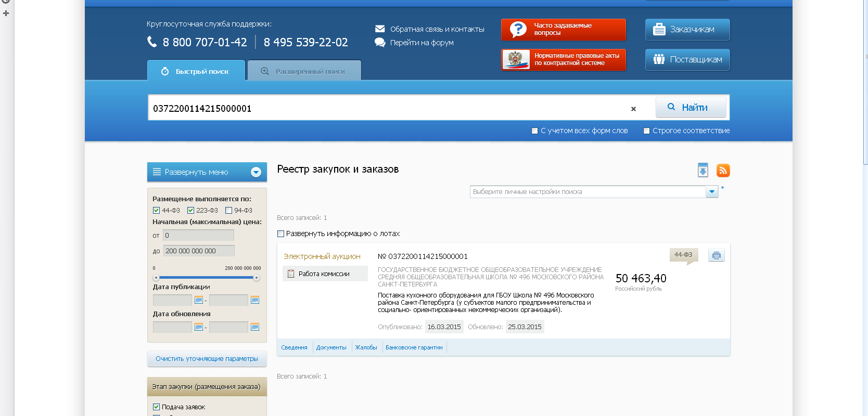Image resolution: width=868 pixels, height=416 pixels.
Task: Click the briefcase icon for Заказчикам
Action: pos(659,30)
